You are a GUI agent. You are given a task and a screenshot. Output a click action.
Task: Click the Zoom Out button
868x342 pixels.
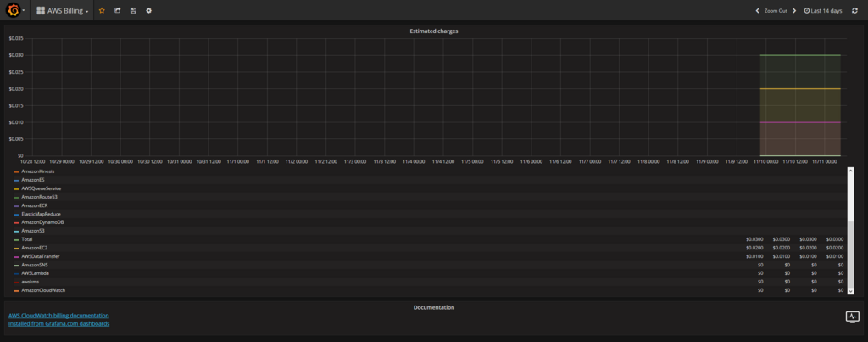[776, 10]
